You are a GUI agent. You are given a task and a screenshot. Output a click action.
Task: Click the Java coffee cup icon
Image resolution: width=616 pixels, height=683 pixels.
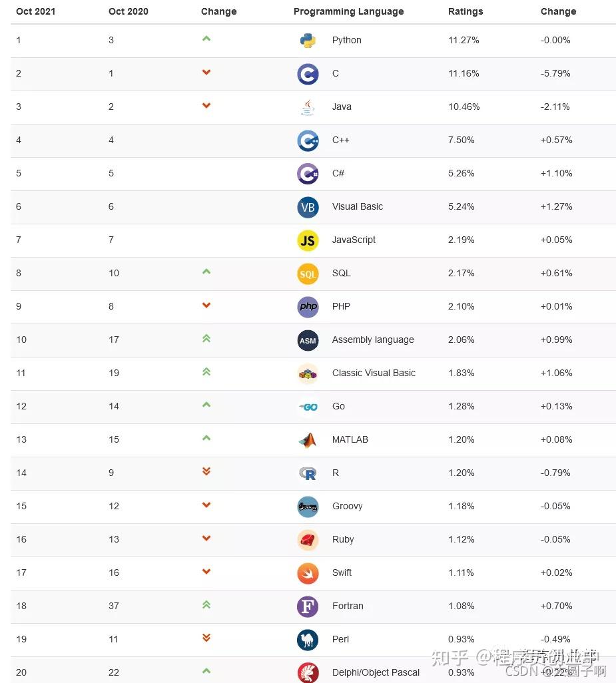click(308, 107)
